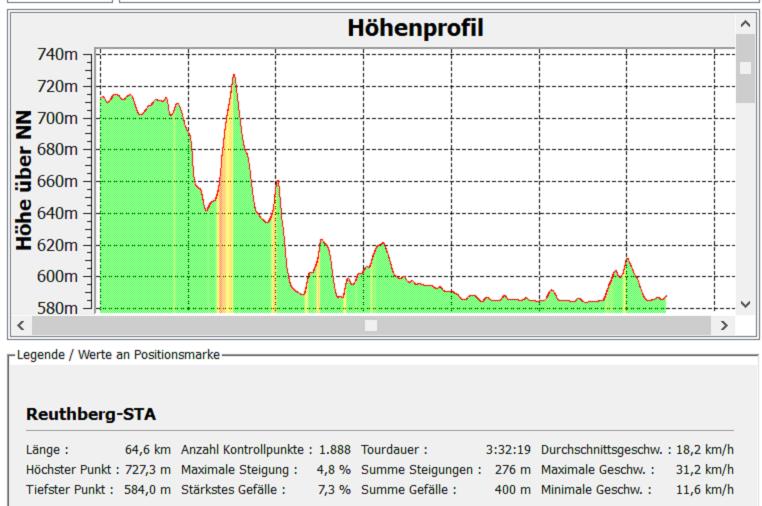Click the Summe Gefälle value 400 m
The height and width of the screenshot is (506, 762).
[512, 489]
